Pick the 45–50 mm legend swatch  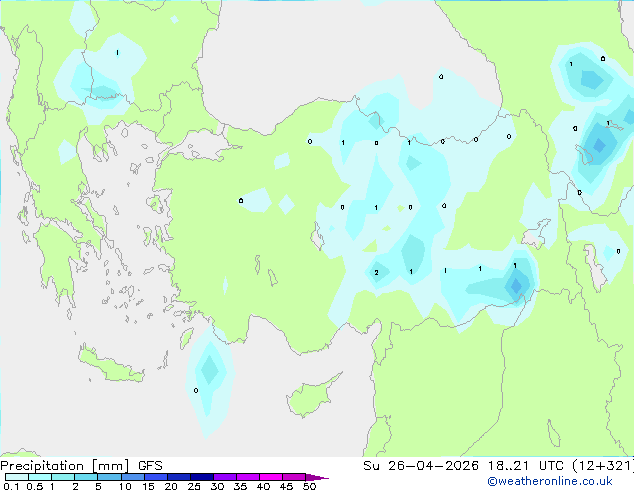[294, 477]
